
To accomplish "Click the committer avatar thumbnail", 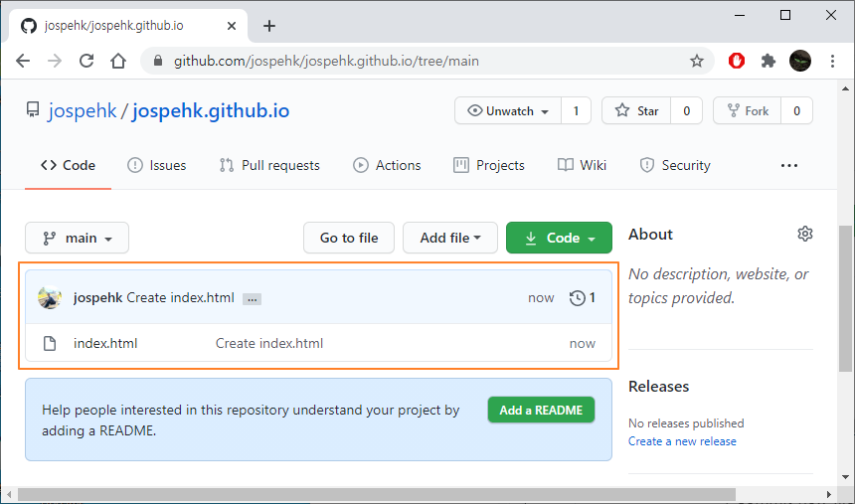I will click(50, 297).
